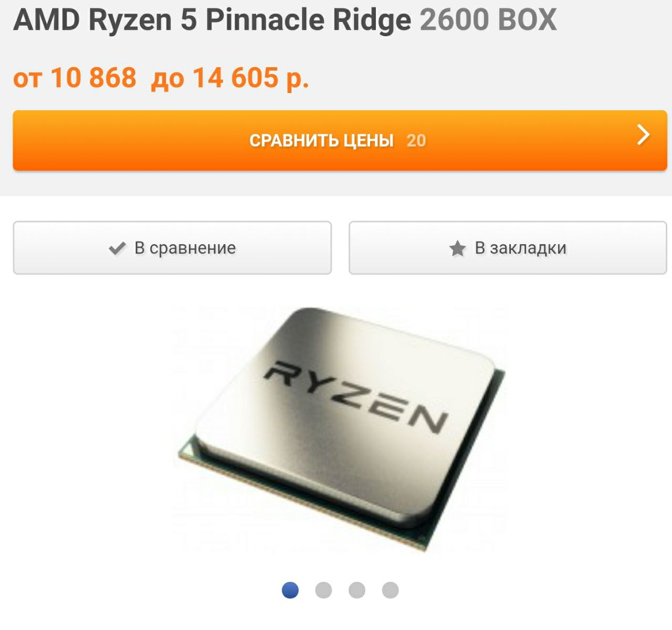Show the third product image dot
672x630 pixels.
click(x=357, y=590)
